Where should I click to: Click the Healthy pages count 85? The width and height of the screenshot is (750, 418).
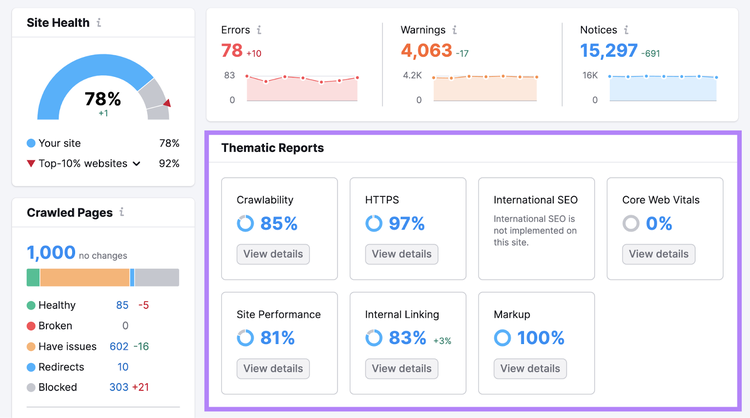pyautogui.click(x=122, y=305)
